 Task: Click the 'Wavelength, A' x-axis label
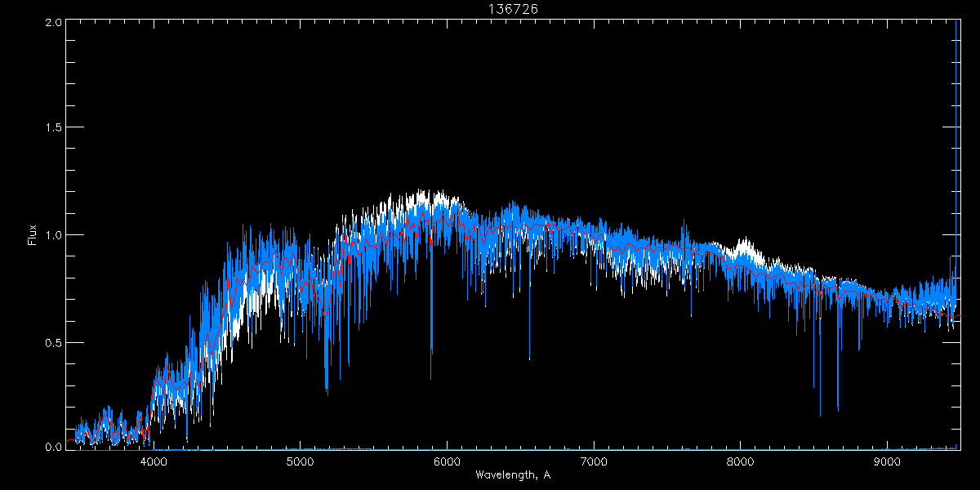[513, 475]
